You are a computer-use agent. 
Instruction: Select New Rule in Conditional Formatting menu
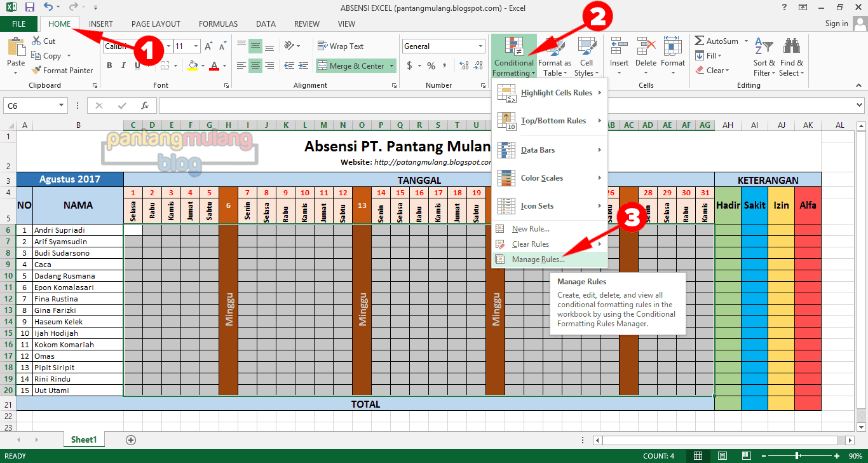tap(532, 228)
